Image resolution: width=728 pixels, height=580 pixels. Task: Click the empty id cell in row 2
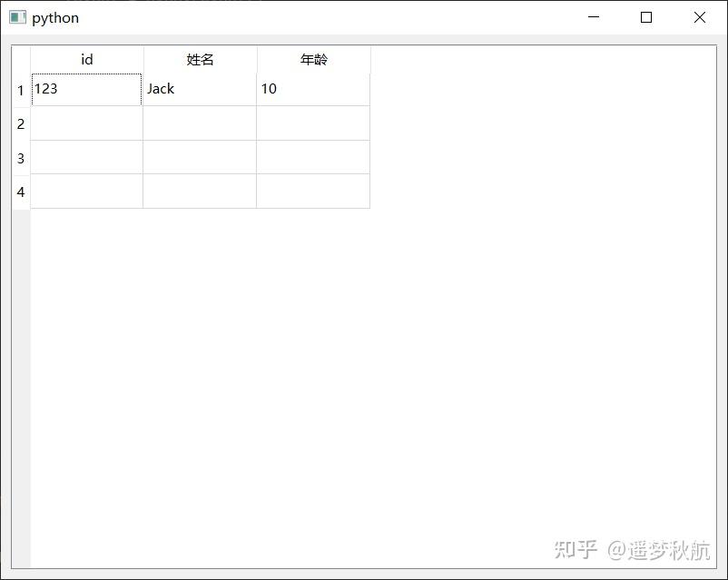[x=86, y=123]
